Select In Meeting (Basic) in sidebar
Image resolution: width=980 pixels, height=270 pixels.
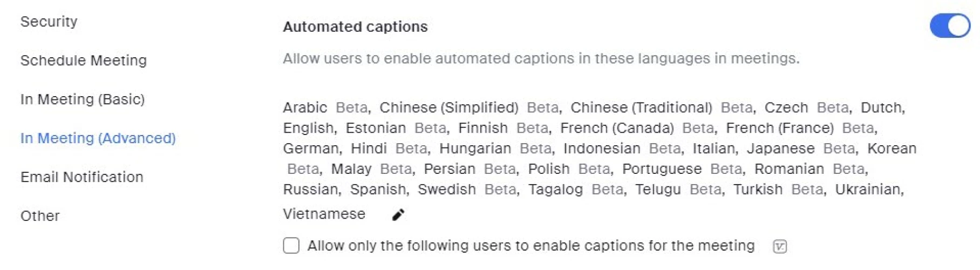pyautogui.click(x=83, y=99)
